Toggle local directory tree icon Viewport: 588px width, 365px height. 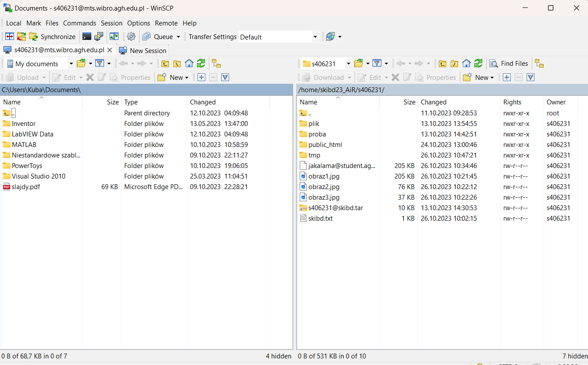(216, 64)
